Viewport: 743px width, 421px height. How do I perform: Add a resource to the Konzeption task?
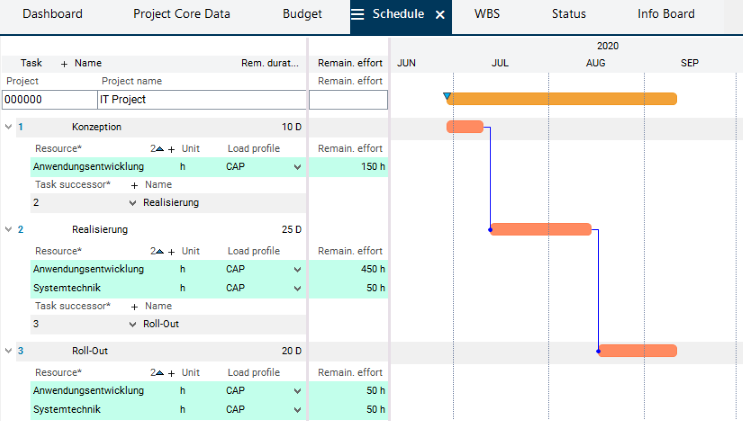pos(171,149)
